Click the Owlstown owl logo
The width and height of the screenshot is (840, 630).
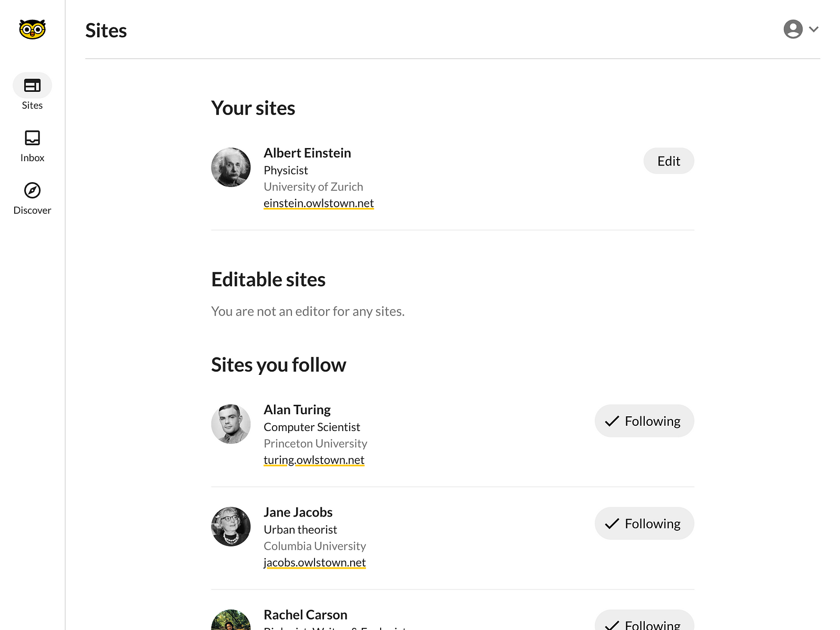pos(32,29)
